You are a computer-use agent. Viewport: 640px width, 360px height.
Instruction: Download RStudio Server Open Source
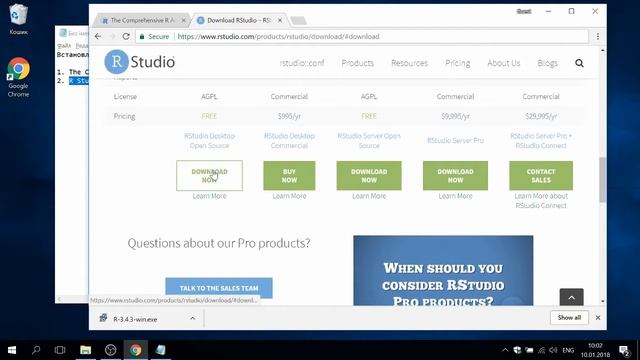click(x=369, y=176)
